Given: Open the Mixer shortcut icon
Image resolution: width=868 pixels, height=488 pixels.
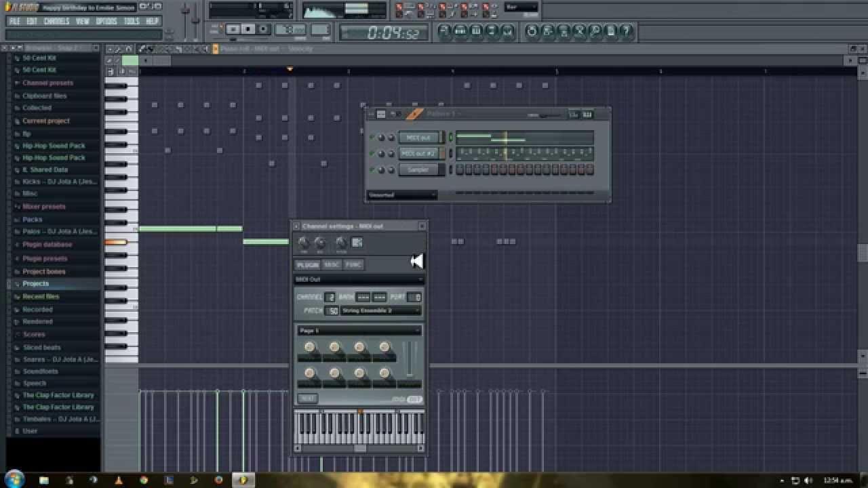Looking at the screenshot, I should [507, 30].
